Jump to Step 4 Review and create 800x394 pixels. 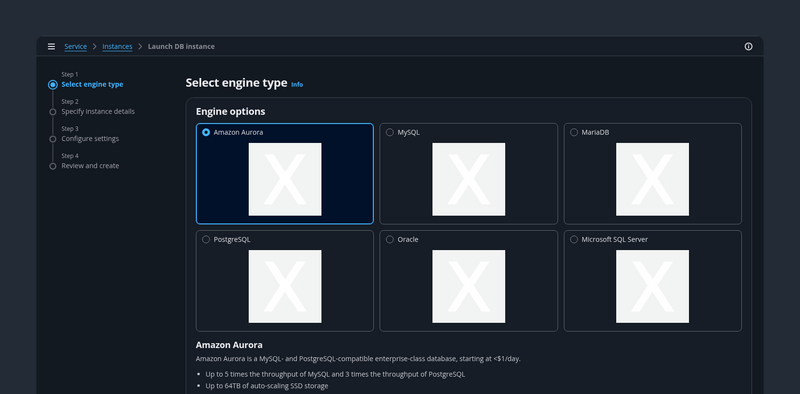(90, 165)
